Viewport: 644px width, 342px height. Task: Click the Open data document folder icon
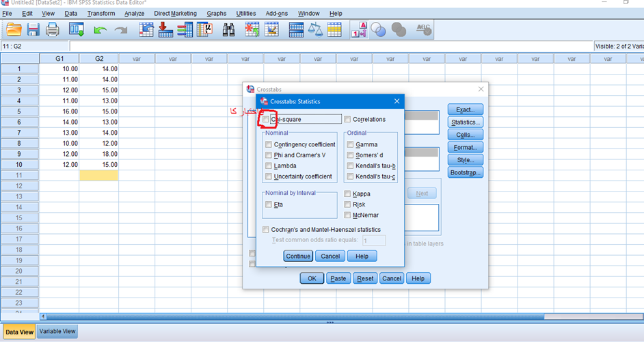tap(14, 30)
